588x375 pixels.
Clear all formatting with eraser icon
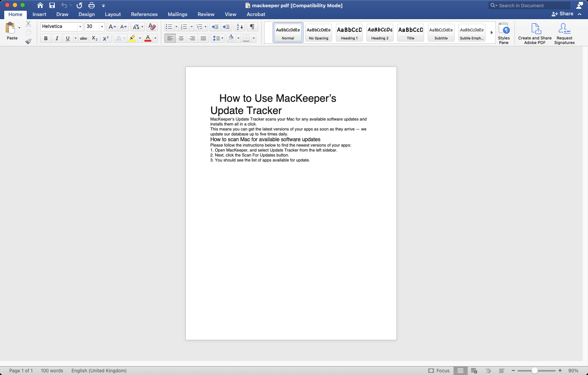[x=152, y=27]
